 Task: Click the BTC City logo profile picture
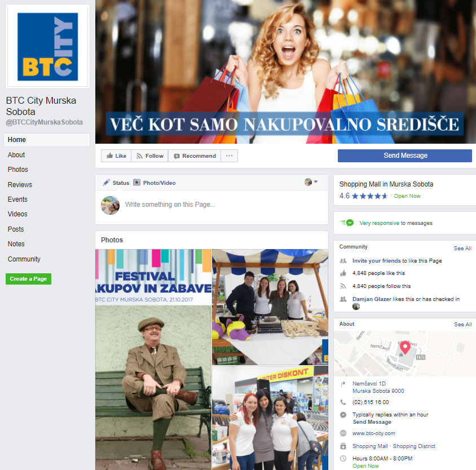47,46
